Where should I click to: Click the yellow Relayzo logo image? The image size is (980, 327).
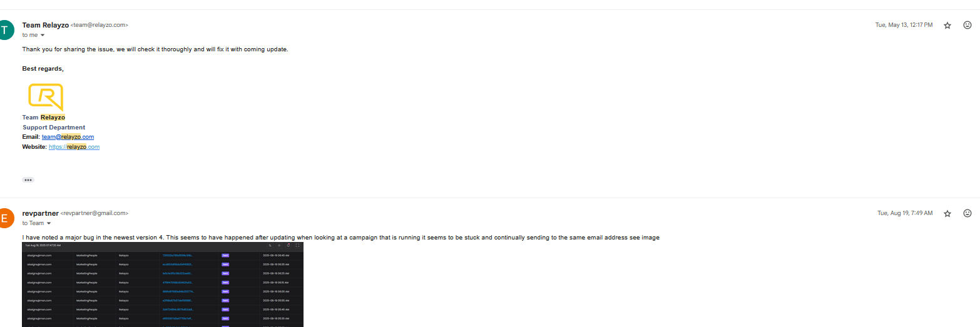point(46,98)
